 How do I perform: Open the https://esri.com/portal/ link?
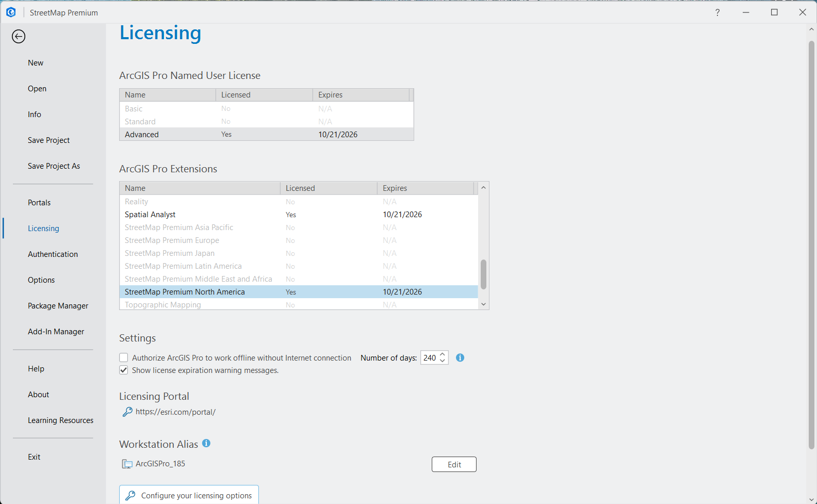pyautogui.click(x=175, y=412)
